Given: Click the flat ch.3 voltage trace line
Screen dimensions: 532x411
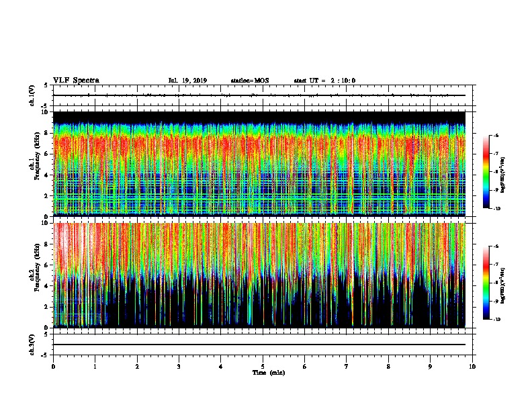Looking at the screenshot, I should [259, 345].
